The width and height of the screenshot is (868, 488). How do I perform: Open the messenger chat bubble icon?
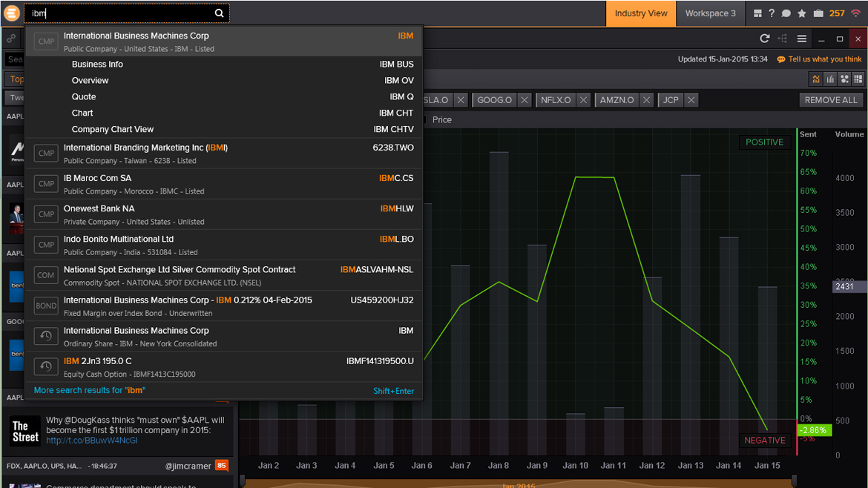click(x=786, y=13)
